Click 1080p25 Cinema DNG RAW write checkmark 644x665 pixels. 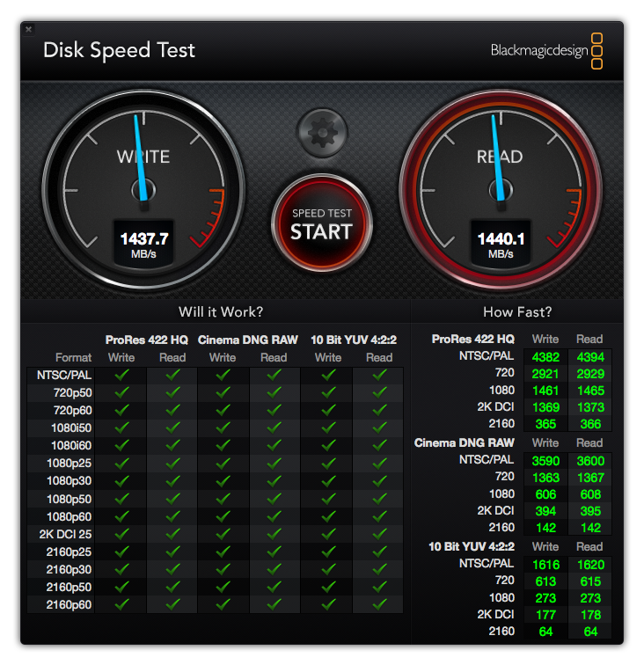pyautogui.click(x=223, y=463)
